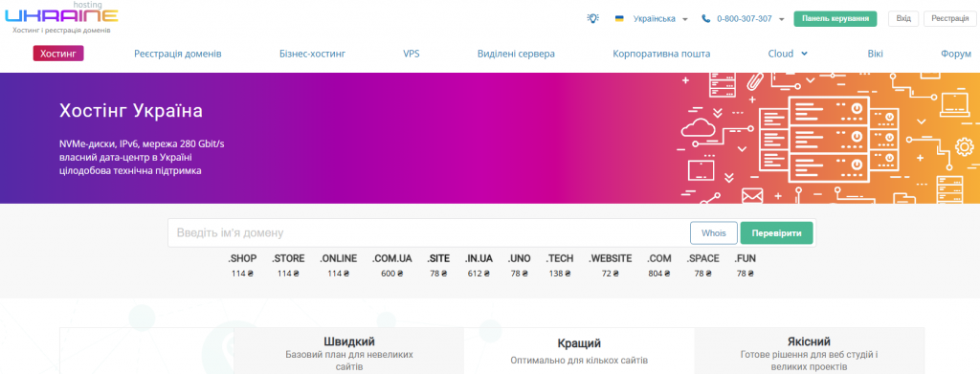Select the .SHOP domain zone

[x=241, y=258]
